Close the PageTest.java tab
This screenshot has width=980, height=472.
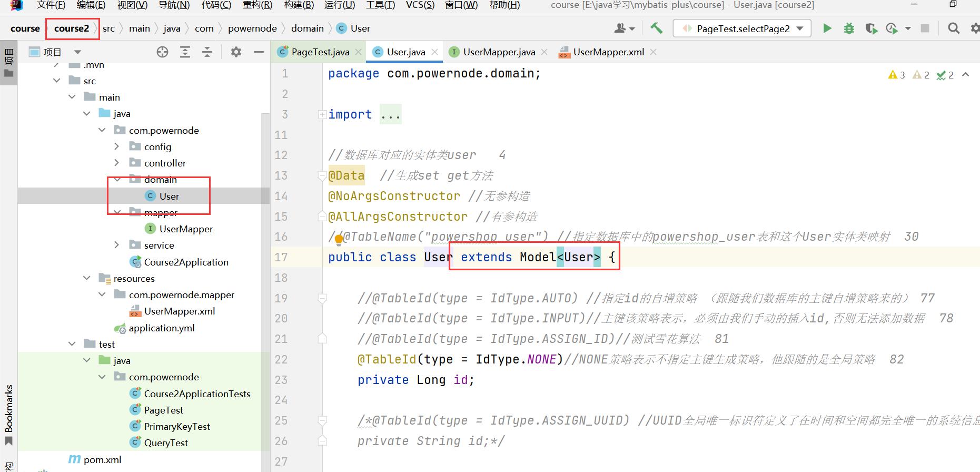(x=358, y=52)
